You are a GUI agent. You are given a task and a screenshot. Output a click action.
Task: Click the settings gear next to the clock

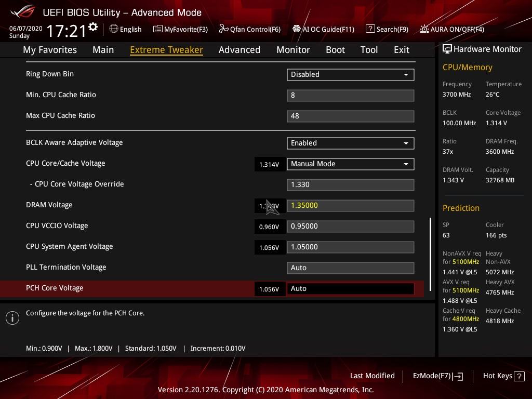[93, 27]
